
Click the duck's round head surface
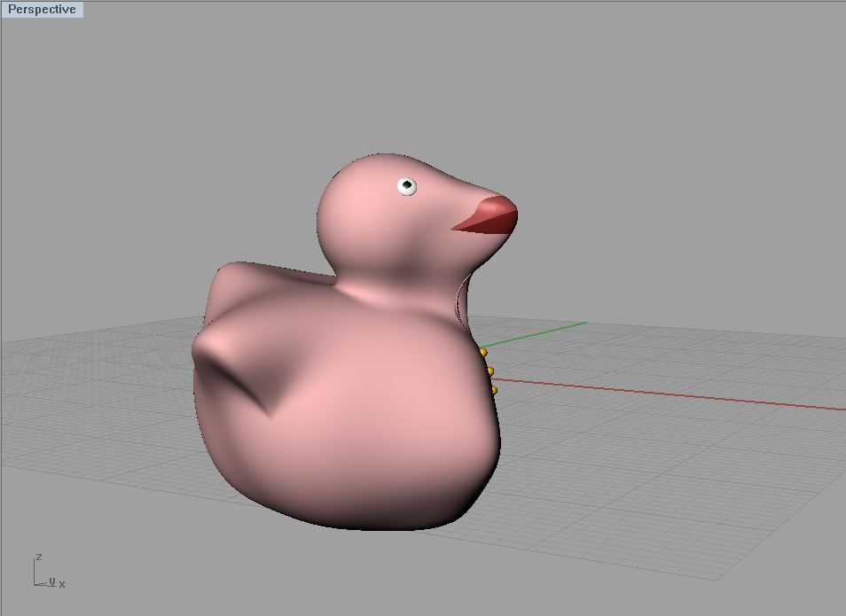[x=364, y=213]
